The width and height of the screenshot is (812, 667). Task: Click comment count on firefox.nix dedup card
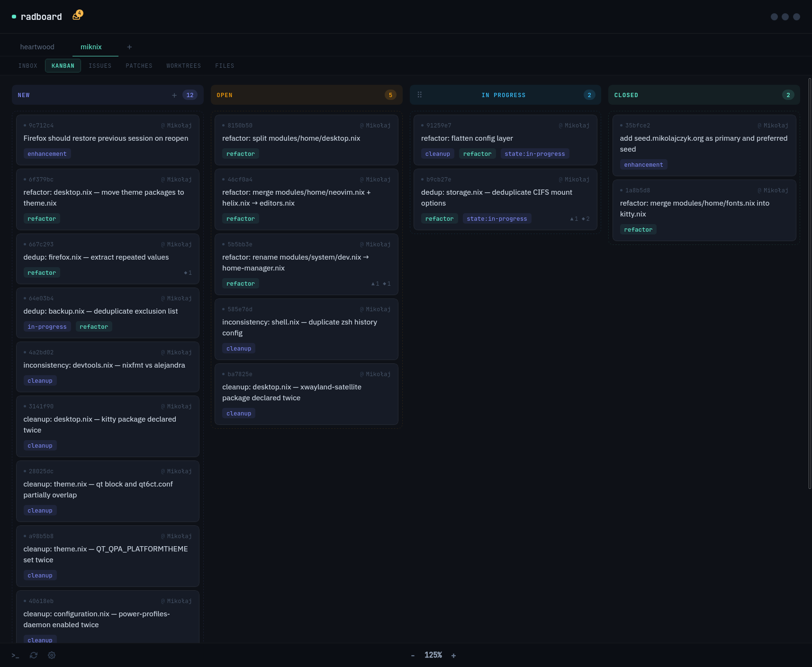coord(188,273)
